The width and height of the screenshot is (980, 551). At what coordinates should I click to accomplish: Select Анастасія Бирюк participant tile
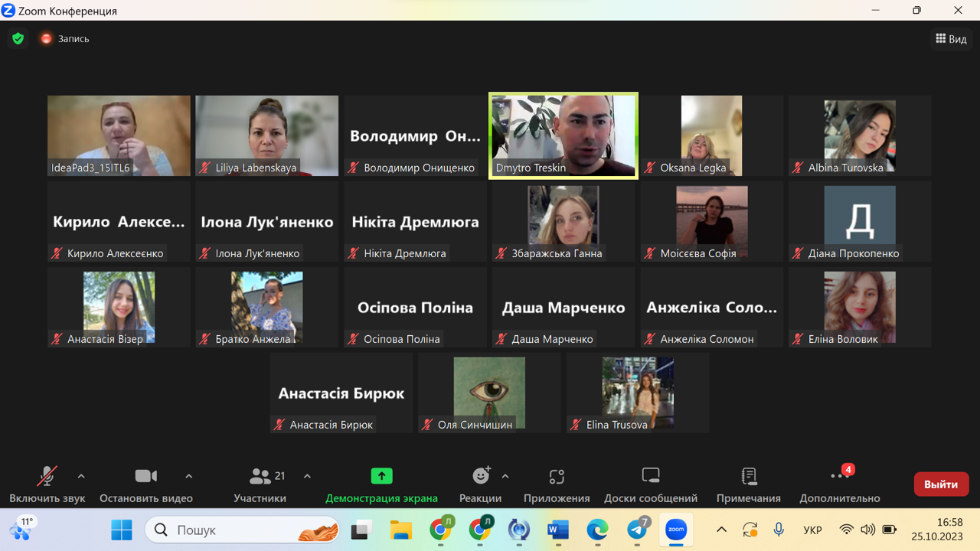coord(341,393)
